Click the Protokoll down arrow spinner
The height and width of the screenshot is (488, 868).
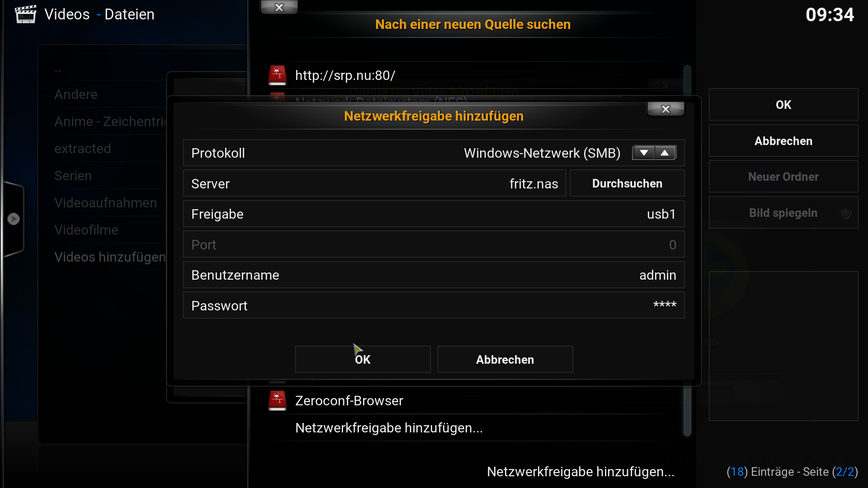point(644,153)
